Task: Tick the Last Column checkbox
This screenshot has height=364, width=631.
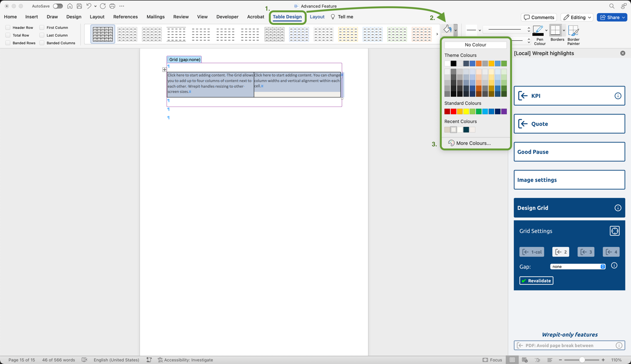Action: (x=42, y=35)
